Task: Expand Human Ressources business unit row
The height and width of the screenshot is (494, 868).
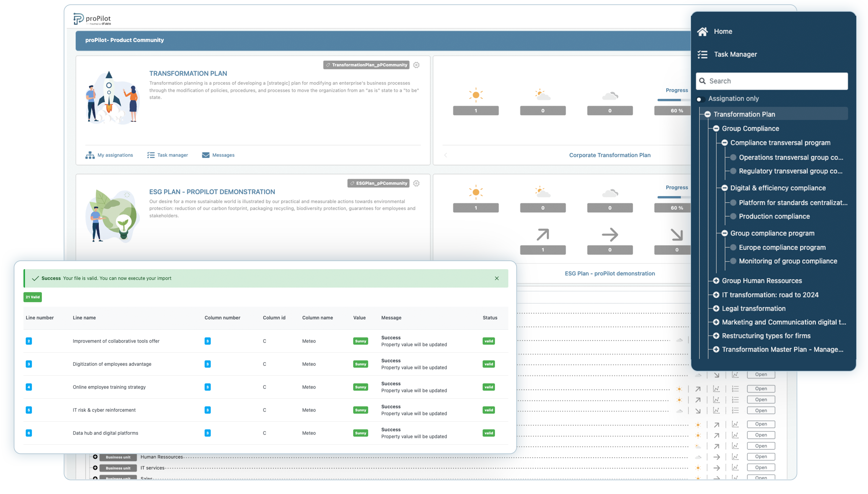Action: (x=95, y=457)
